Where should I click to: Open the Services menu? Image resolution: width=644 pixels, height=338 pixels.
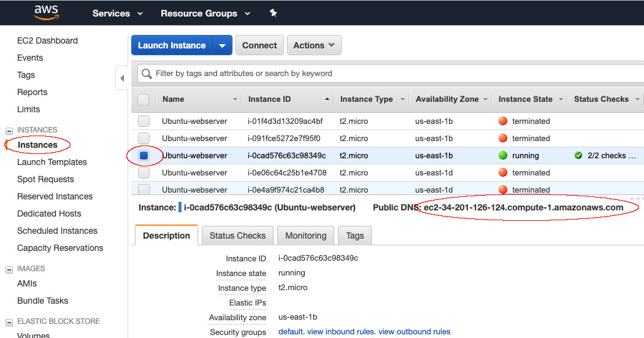point(117,13)
